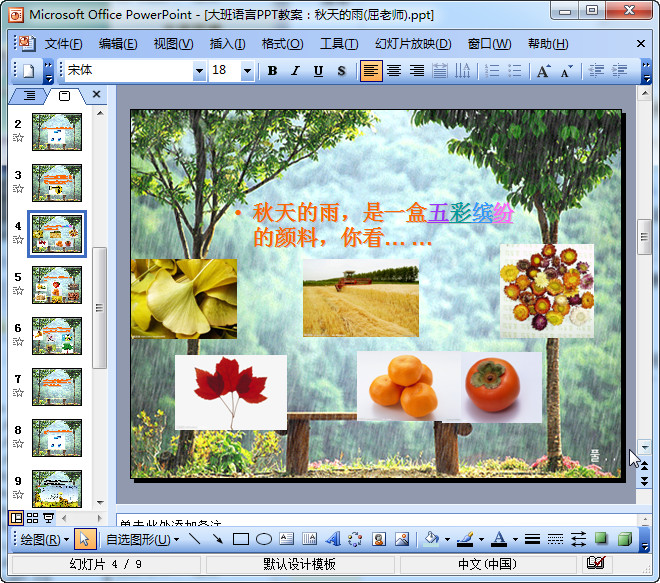
Task: Open the 自选图形(U) AutoShapes menu
Action: tap(142, 539)
